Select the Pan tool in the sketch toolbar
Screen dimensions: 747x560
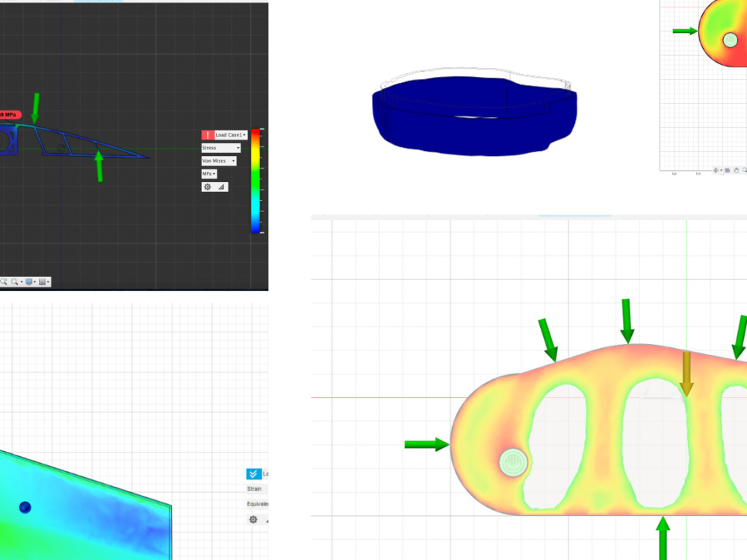click(716, 170)
